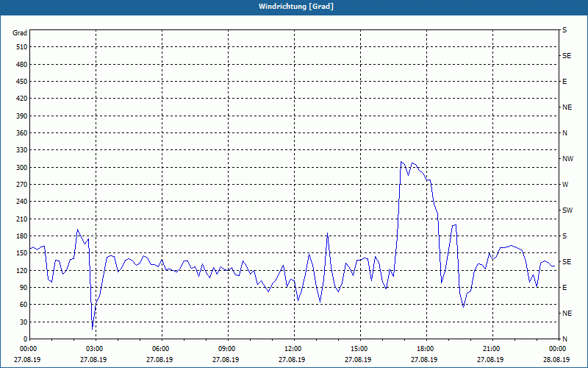Click the 240 degree axis label

tap(22, 201)
